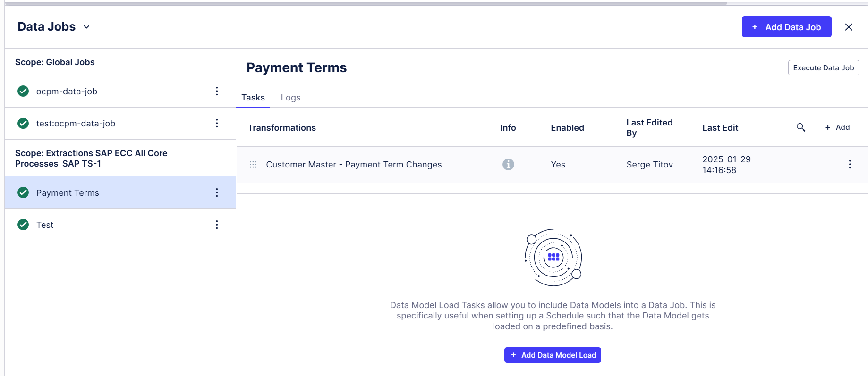Screen dimensions: 868x376
Task: Click the Add Data Job button
Action: [786, 27]
